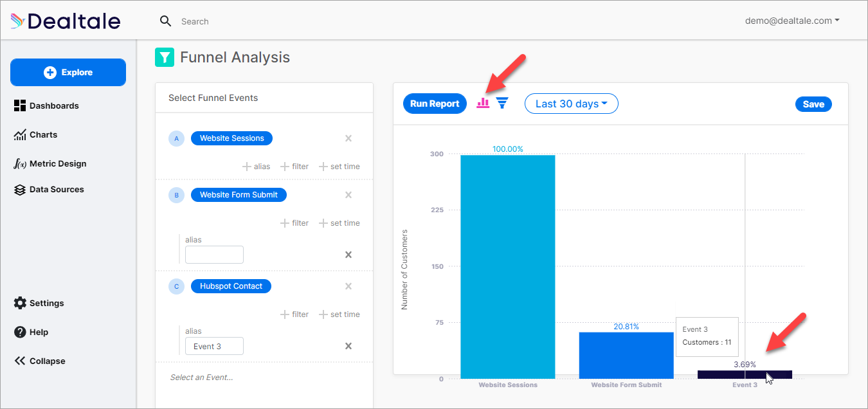This screenshot has height=409, width=868.
Task: Click Run Report button
Action: point(435,104)
